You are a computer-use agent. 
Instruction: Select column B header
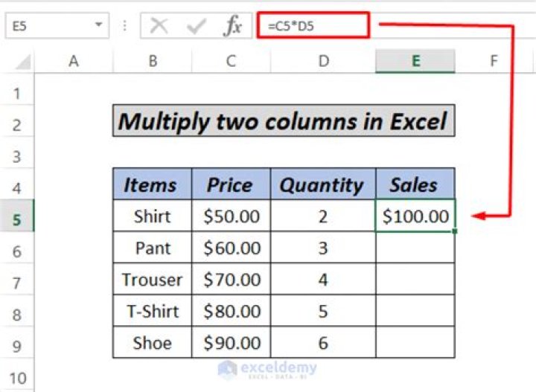[153, 61]
